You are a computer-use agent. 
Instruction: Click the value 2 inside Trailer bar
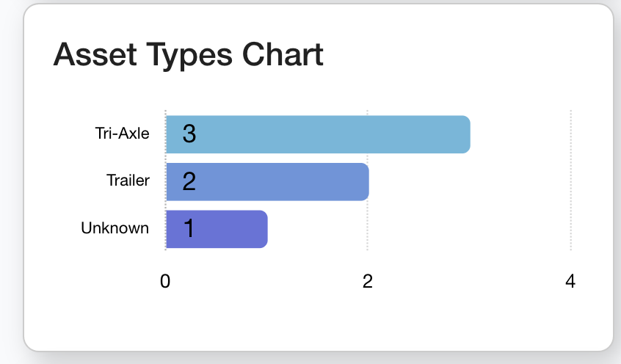[189, 181]
